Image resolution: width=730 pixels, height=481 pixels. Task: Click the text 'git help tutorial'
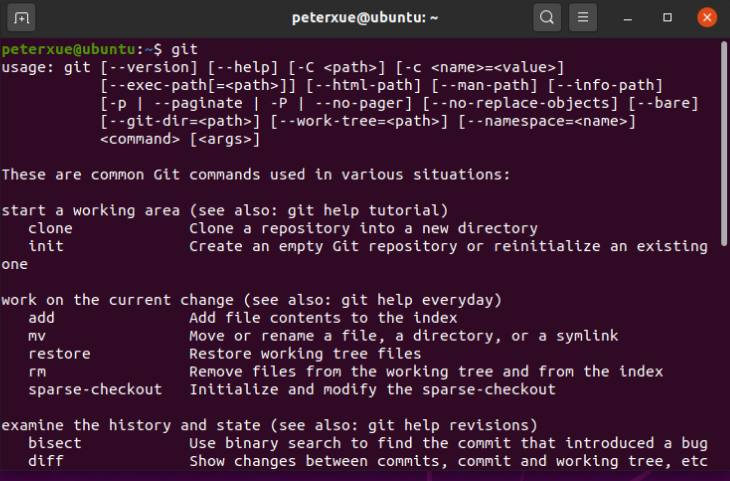click(363, 210)
